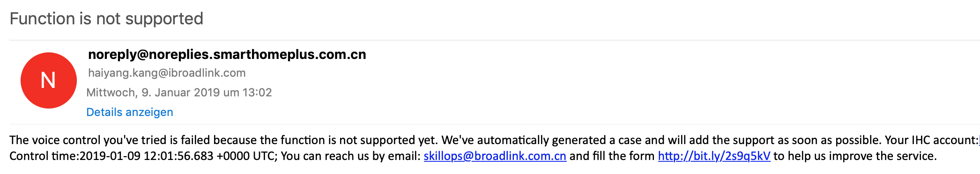Click the text to help us improve the service
This screenshot has height=174, width=980.
(x=855, y=156)
